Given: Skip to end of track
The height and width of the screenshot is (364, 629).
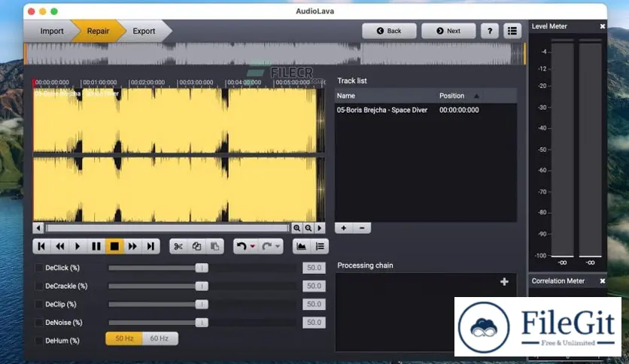Looking at the screenshot, I should tap(150, 246).
